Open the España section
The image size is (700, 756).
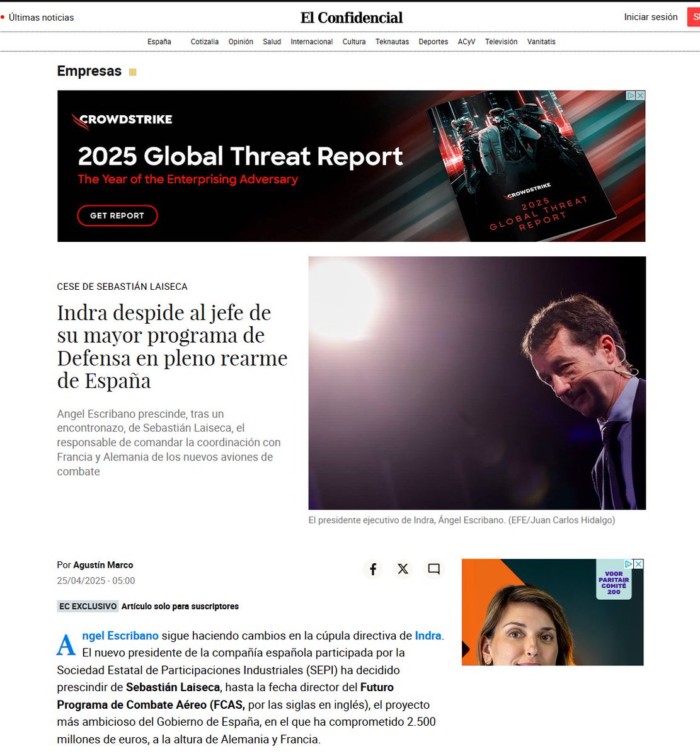coord(159,42)
